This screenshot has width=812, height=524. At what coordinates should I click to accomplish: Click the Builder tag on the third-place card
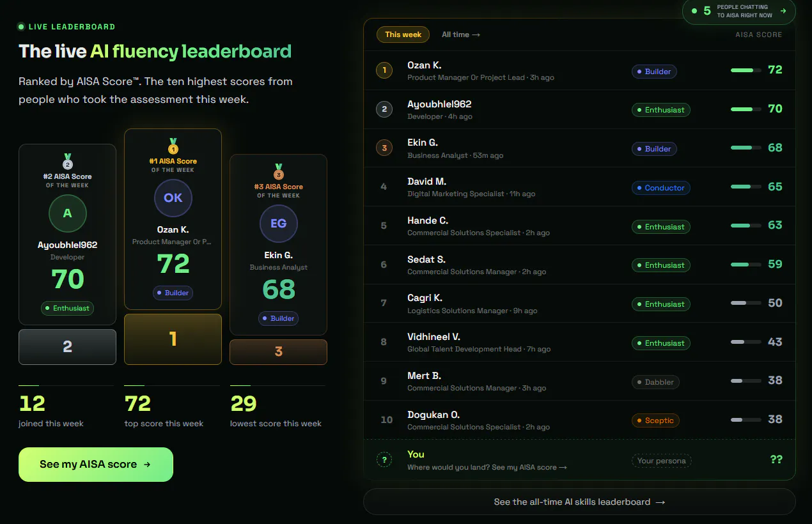point(278,318)
